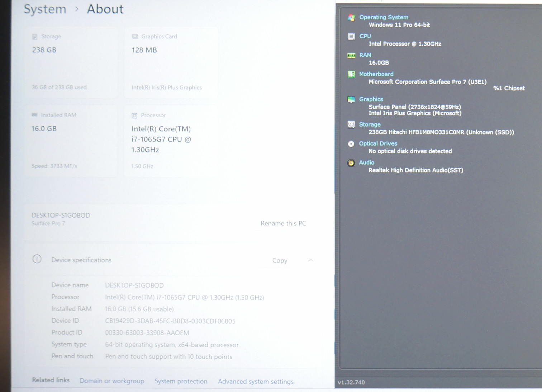Viewport: 542px width, 392px height.
Task: Click 'Surface Pro 7' under PC name
Action: (x=48, y=223)
